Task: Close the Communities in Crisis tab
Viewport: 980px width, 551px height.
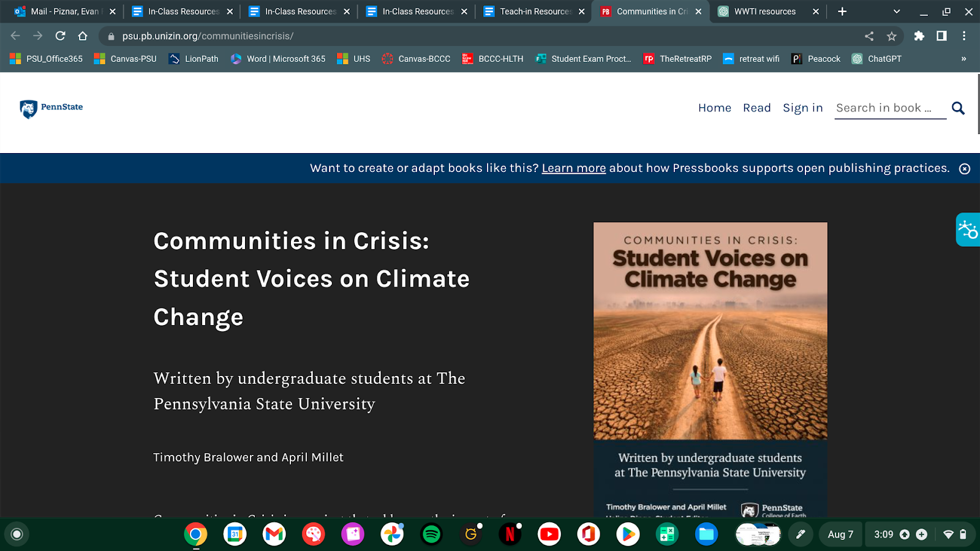Action: click(x=698, y=12)
